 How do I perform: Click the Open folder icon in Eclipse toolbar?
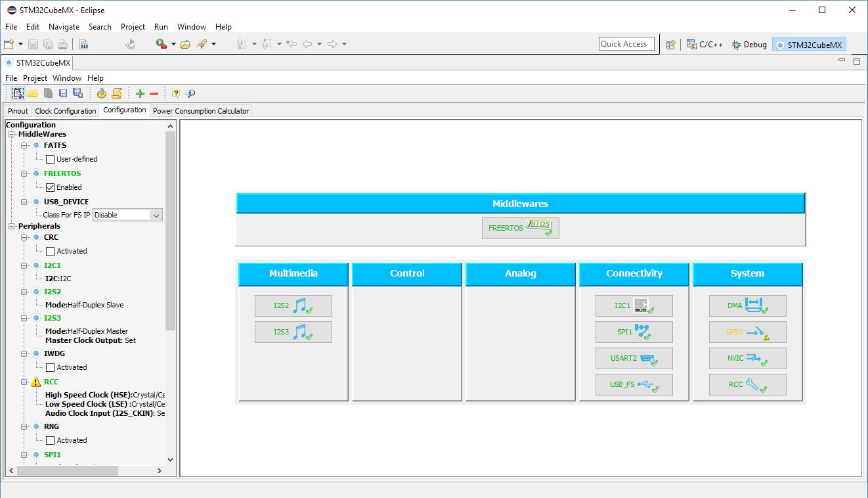186,44
